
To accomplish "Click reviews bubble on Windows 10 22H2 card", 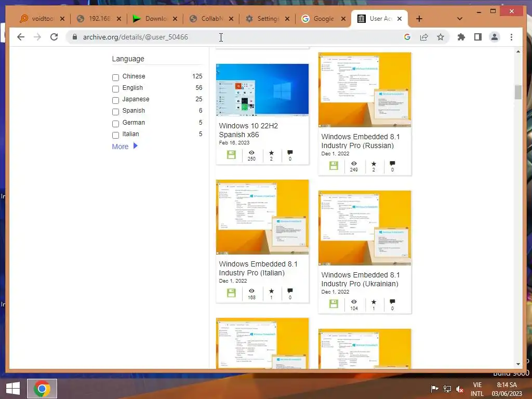I will (290, 153).
